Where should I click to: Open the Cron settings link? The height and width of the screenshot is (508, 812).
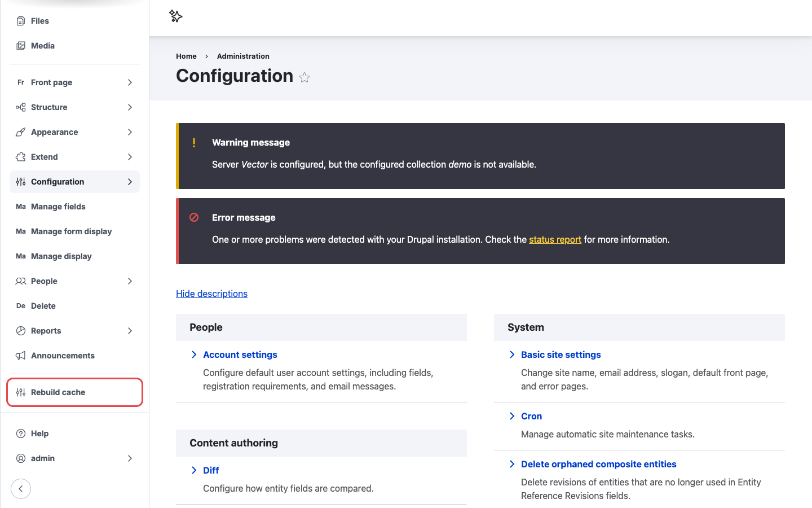pyautogui.click(x=531, y=416)
